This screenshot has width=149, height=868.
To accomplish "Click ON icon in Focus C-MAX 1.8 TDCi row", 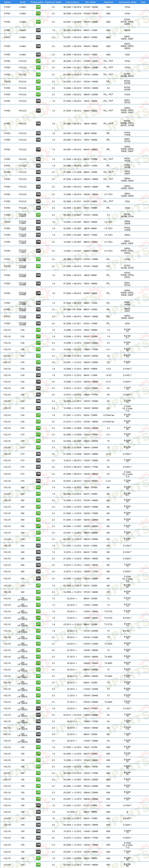I will [38, 235].
